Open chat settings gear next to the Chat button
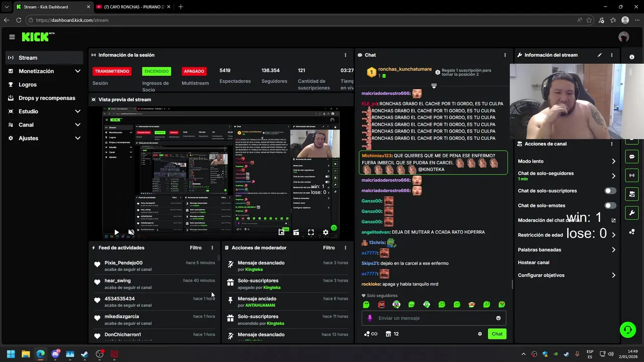The width and height of the screenshot is (644, 362). pos(480,334)
